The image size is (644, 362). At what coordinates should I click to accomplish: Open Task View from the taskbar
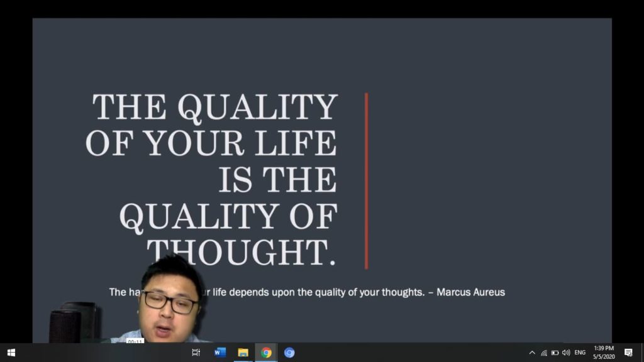click(196, 353)
